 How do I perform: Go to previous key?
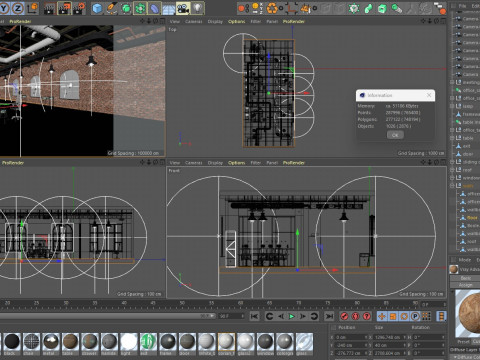tap(269, 316)
